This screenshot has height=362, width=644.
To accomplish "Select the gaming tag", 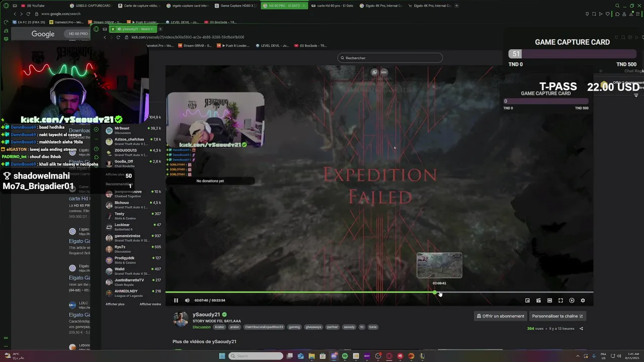I will [294, 327].
